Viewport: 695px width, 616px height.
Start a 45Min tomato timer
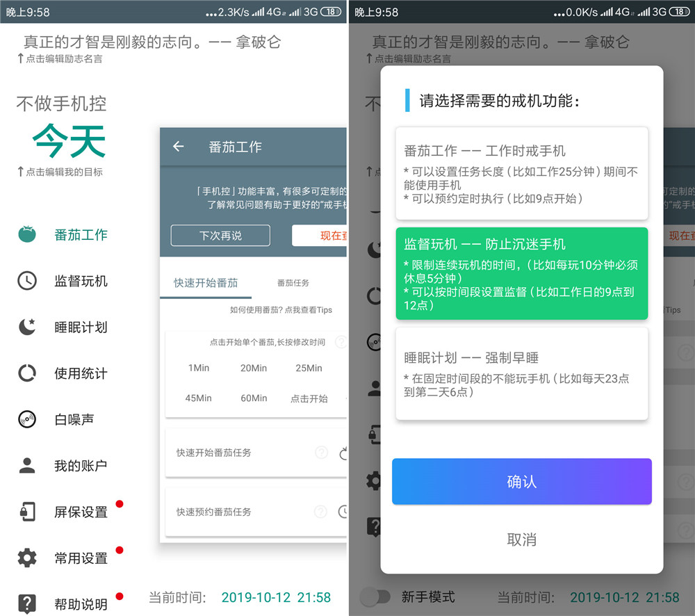[199, 398]
